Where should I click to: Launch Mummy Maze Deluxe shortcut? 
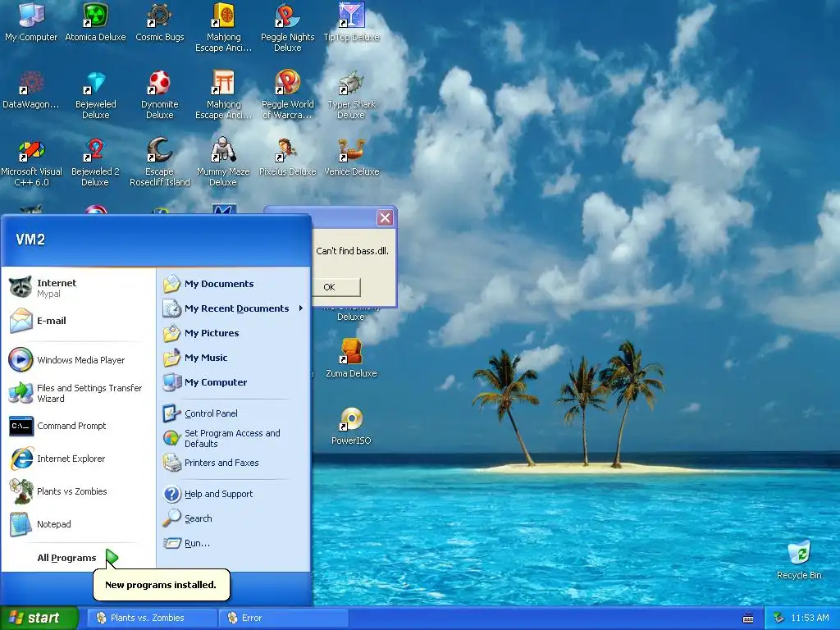(x=223, y=162)
